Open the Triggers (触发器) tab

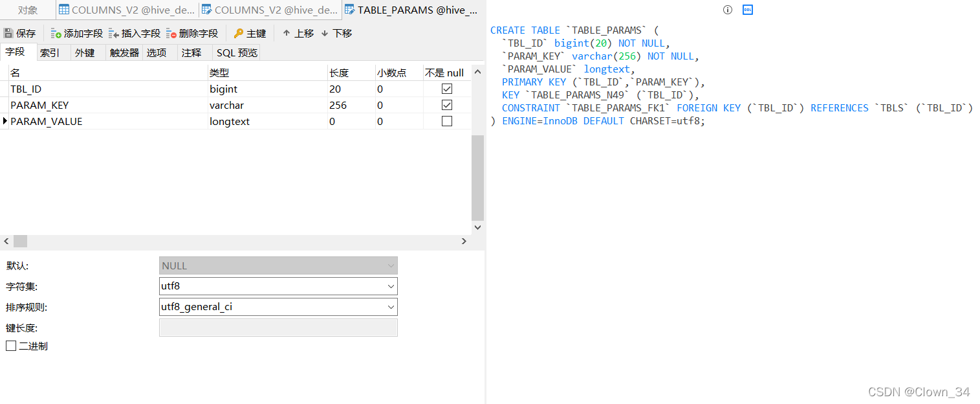click(x=124, y=52)
